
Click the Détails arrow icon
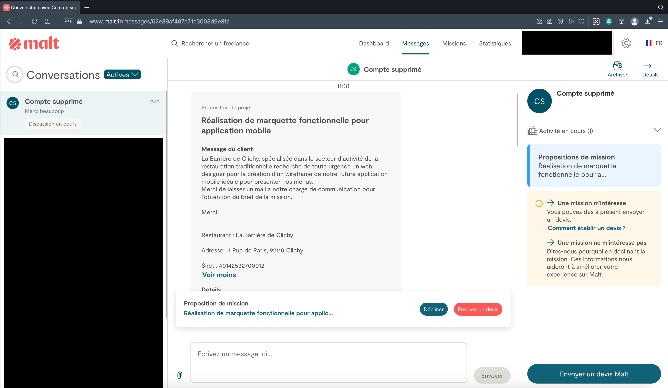tap(648, 66)
